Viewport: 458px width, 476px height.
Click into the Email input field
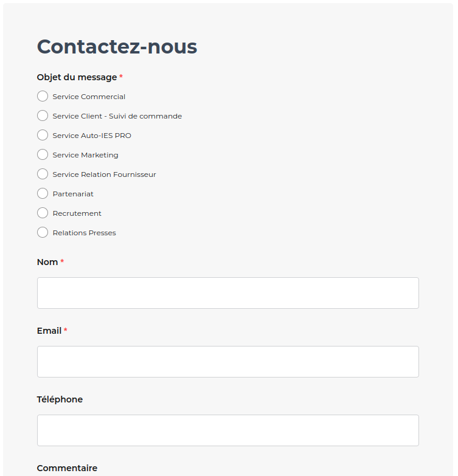click(228, 362)
